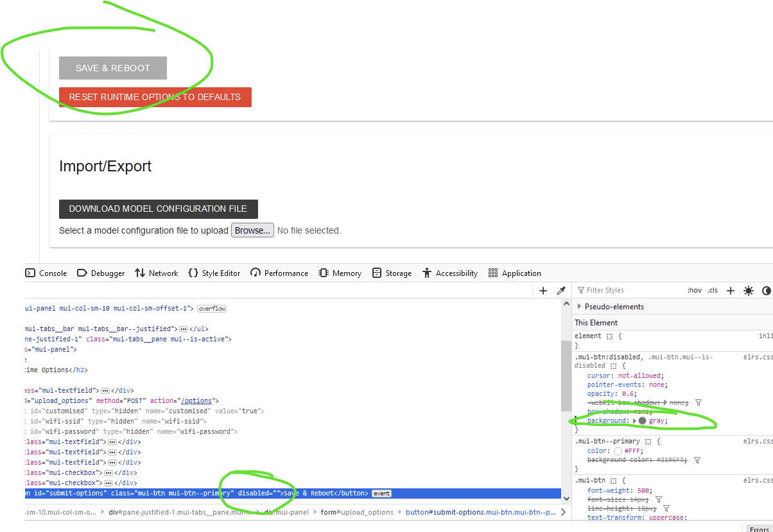Click the Browse button for configuration upload

[252, 230]
